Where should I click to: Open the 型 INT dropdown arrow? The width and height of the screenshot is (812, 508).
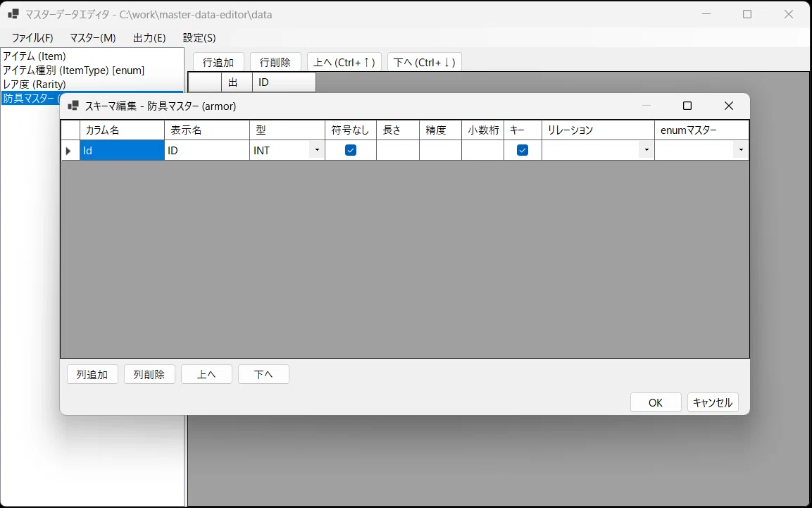317,150
